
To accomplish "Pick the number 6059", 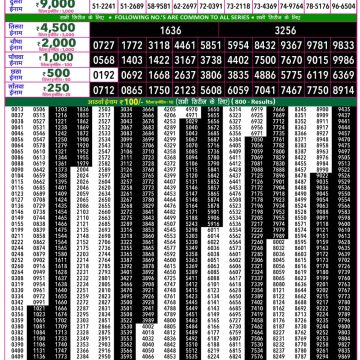I will [x=238, y=90].
